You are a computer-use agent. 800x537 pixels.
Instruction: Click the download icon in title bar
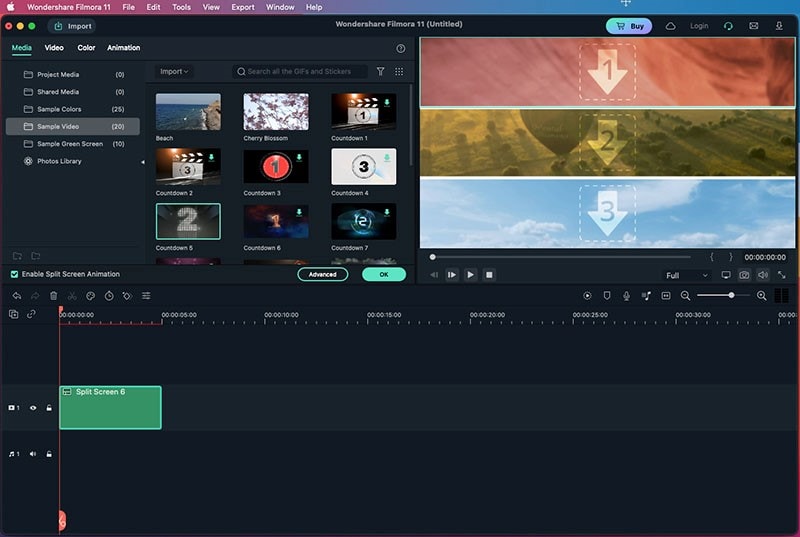click(x=779, y=26)
